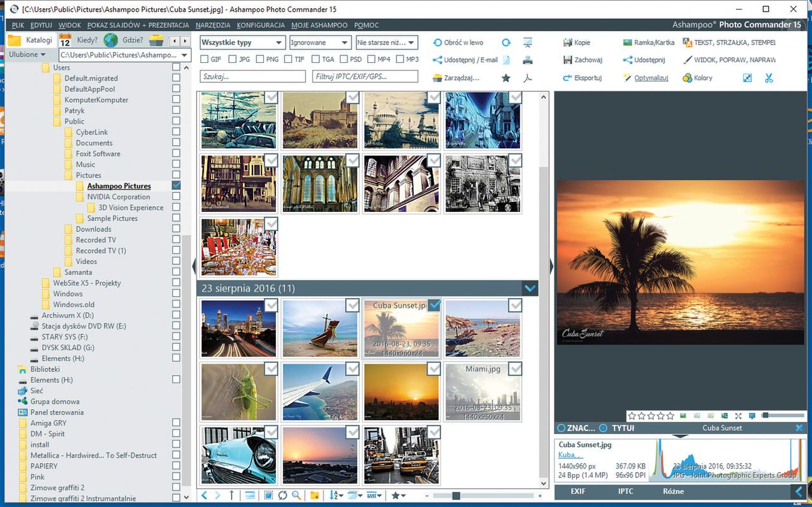Screen dimensions: 812x507
Task: Check the Sample Pictures folder checkbox
Action: pos(176,218)
